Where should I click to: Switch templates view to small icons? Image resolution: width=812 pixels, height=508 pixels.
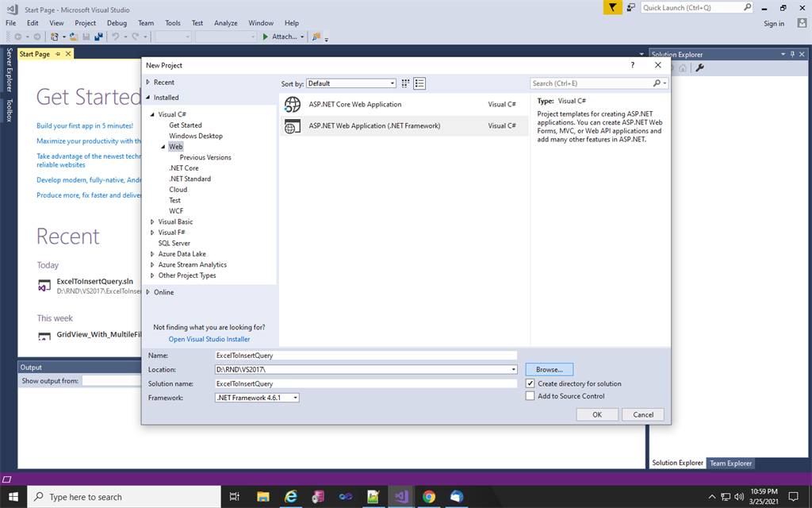tap(405, 83)
